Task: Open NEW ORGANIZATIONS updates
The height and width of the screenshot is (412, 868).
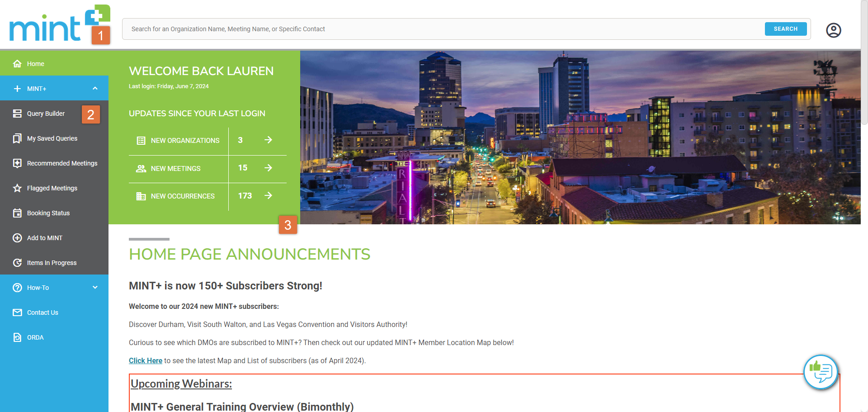Action: (x=185, y=141)
